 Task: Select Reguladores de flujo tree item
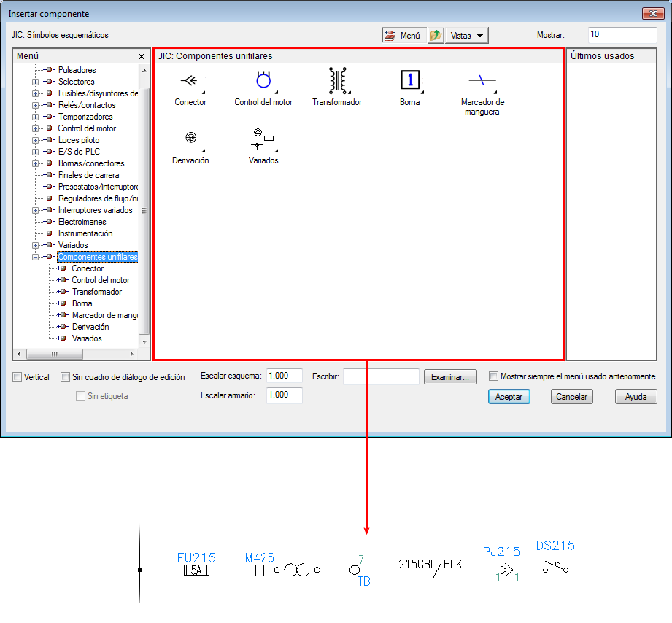99,198
